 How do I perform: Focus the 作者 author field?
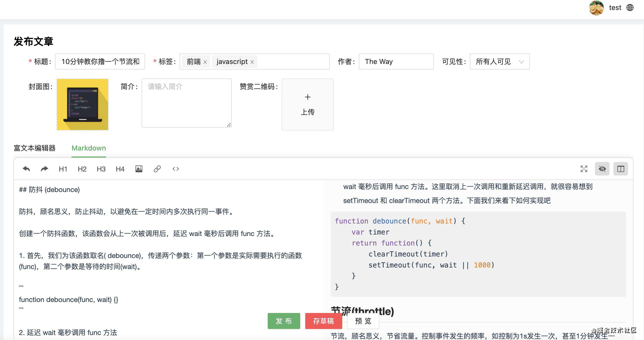click(x=396, y=61)
